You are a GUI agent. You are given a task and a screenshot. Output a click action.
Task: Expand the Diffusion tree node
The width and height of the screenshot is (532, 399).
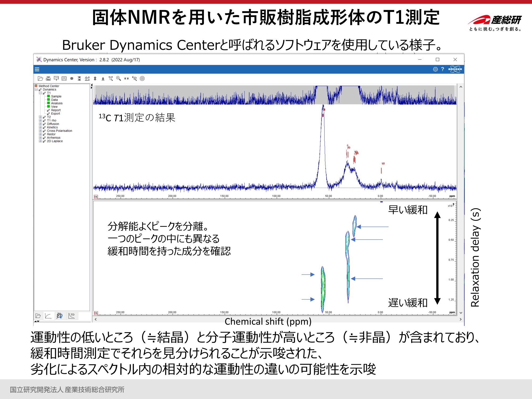pos(40,124)
